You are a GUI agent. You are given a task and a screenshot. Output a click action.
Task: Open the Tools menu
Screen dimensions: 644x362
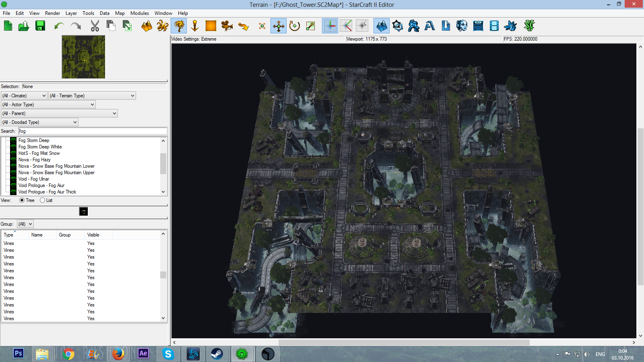point(88,13)
